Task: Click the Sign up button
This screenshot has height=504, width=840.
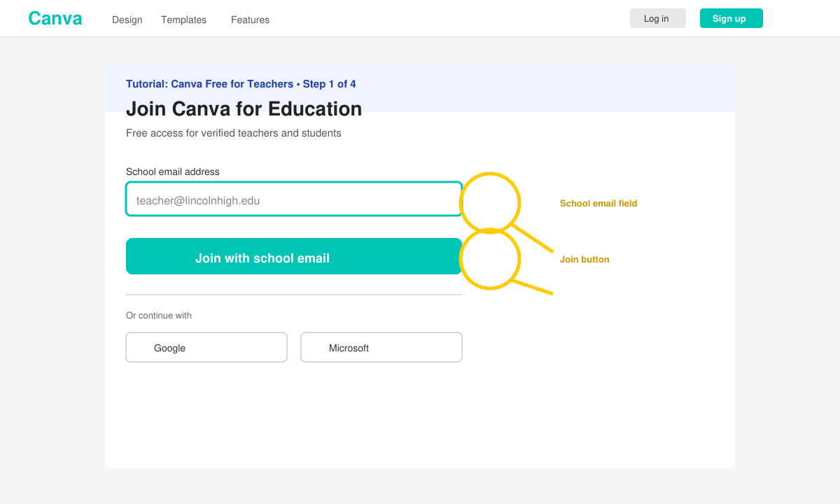Action: click(x=731, y=18)
